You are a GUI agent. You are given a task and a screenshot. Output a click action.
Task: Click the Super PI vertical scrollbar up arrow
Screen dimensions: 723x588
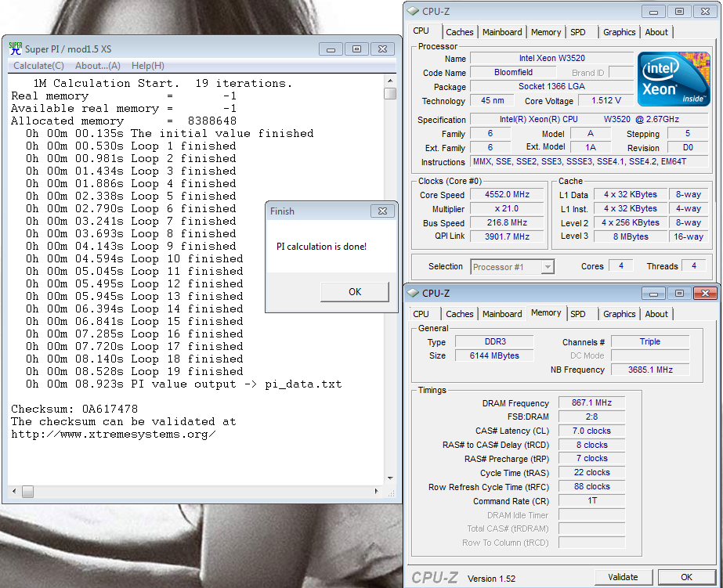[390, 81]
